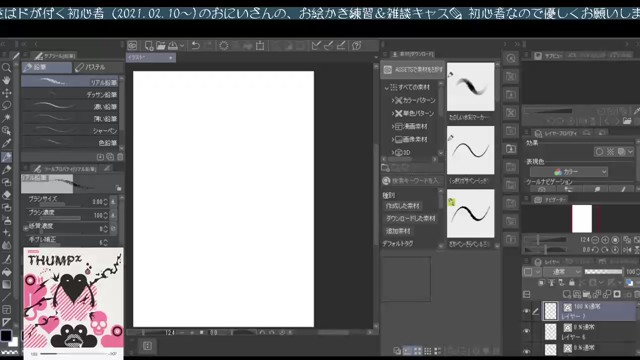
Task: Click the ダウンロードした素材 tag button
Action: [411, 218]
